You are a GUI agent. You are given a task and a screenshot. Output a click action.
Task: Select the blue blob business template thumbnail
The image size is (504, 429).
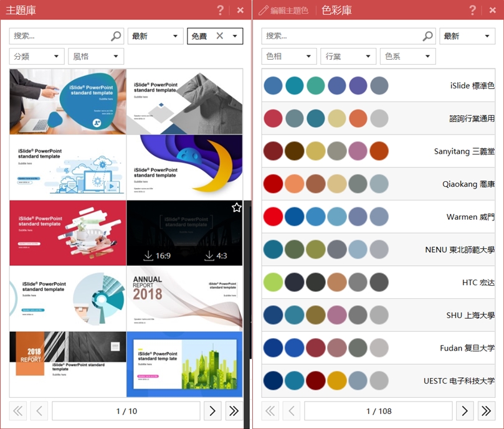(68, 101)
